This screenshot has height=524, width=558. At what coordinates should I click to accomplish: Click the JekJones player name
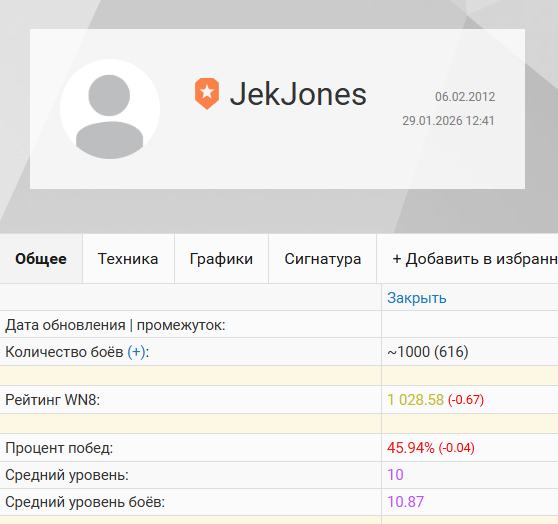coord(298,94)
